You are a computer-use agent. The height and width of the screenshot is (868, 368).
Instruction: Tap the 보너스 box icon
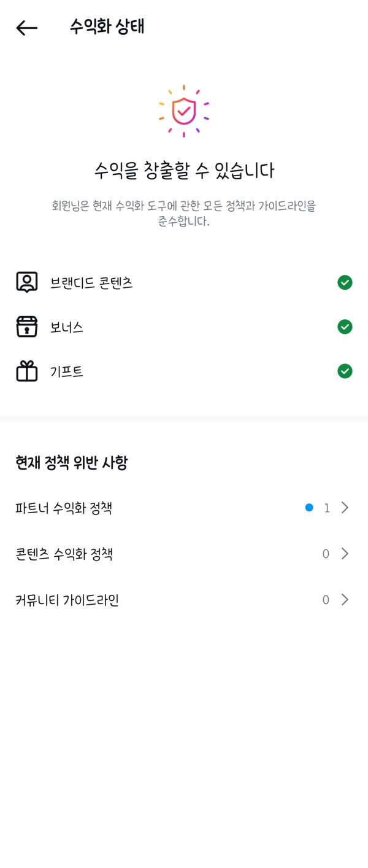point(27,327)
